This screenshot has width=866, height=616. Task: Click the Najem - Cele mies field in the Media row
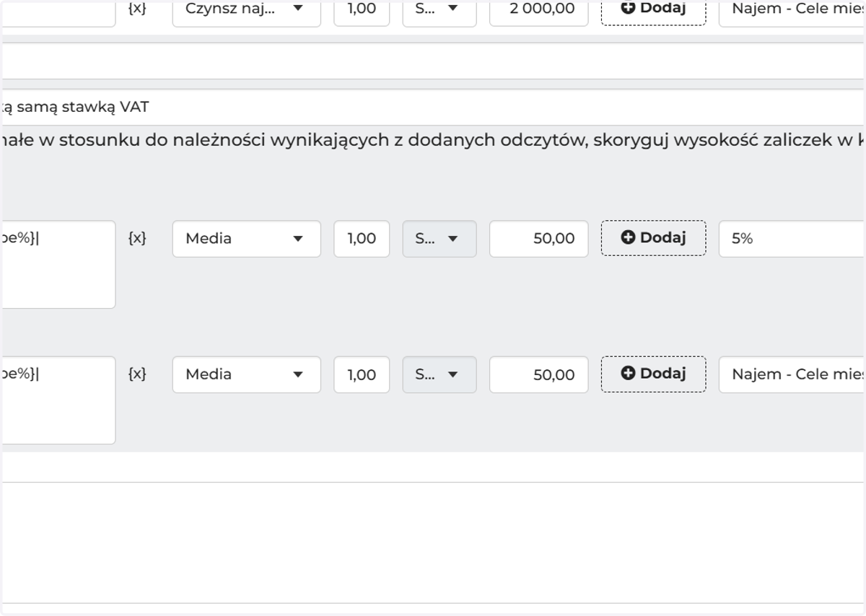tap(792, 374)
